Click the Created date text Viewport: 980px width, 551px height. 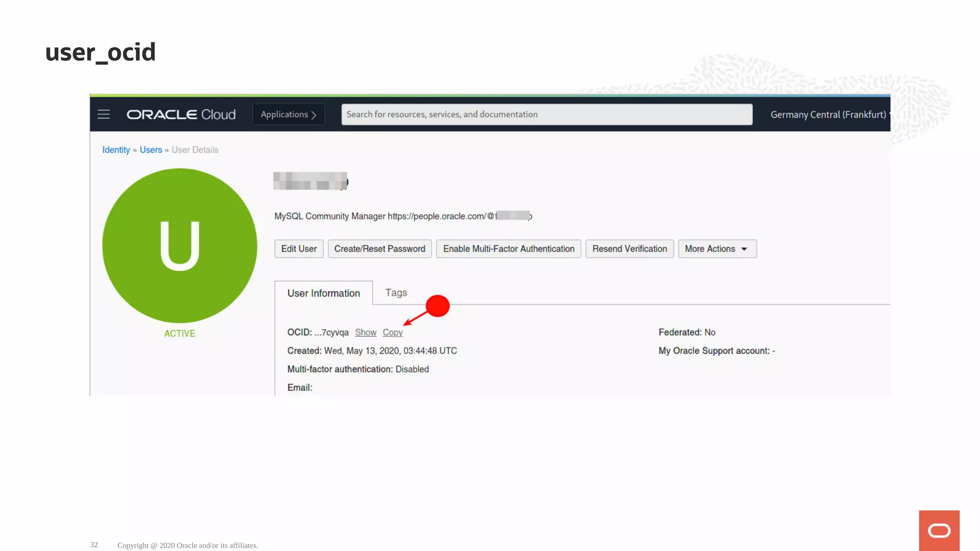coord(372,351)
